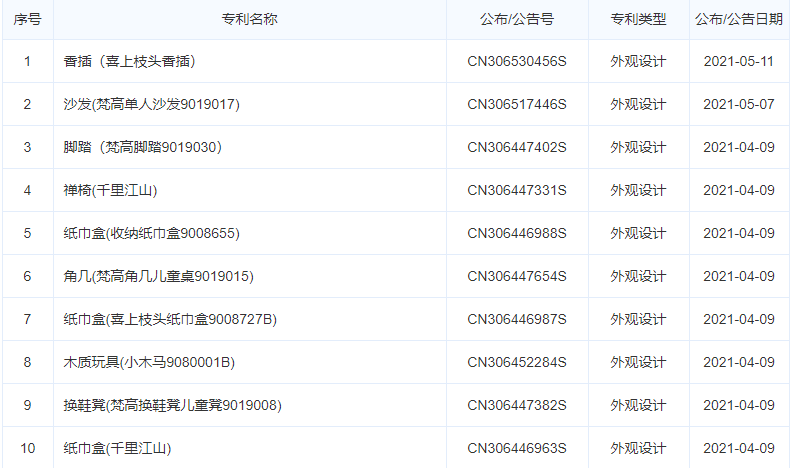Open patent 换鞋凳(梵高换鞋凳儿童凳9019008)

point(172,405)
